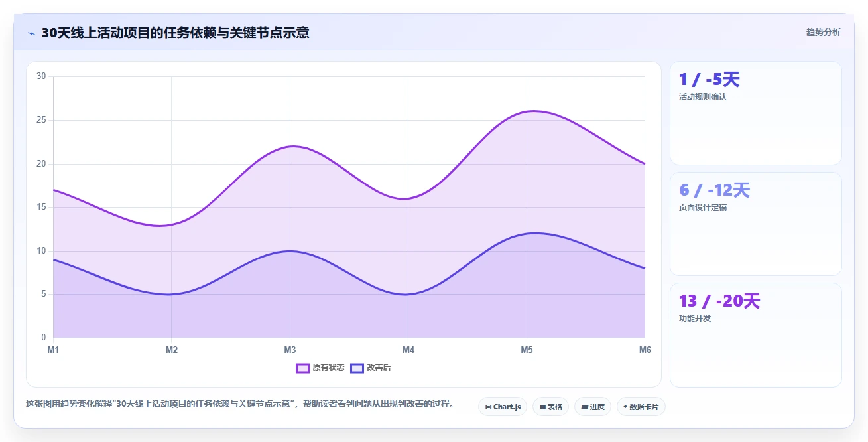The image size is (868, 442).
Task: Click the M2 x-axis label
Action: (x=172, y=350)
